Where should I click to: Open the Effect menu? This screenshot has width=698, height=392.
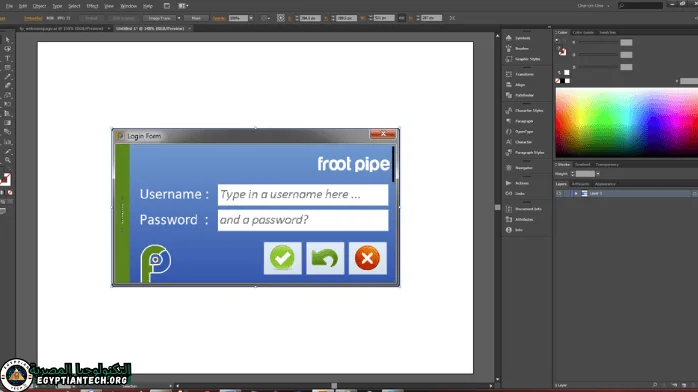click(x=92, y=6)
